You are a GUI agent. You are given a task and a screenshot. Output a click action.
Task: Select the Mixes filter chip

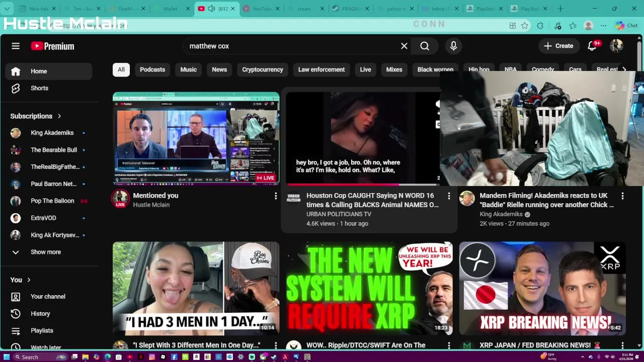(x=394, y=69)
